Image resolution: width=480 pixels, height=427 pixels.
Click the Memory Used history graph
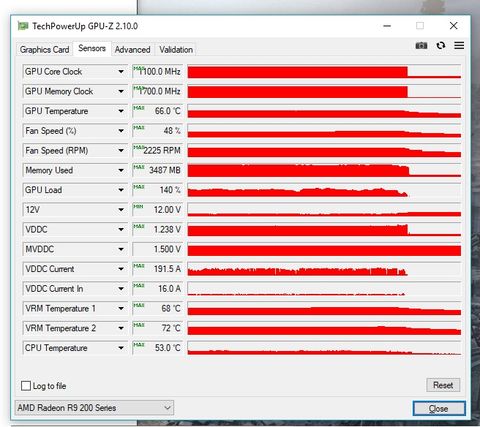pyautogui.click(x=324, y=170)
